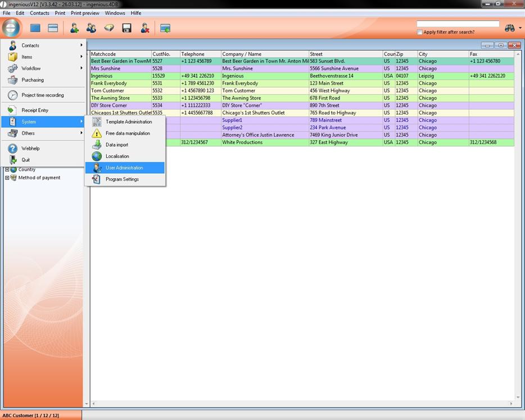Open Localisation globe entry

[117, 156]
